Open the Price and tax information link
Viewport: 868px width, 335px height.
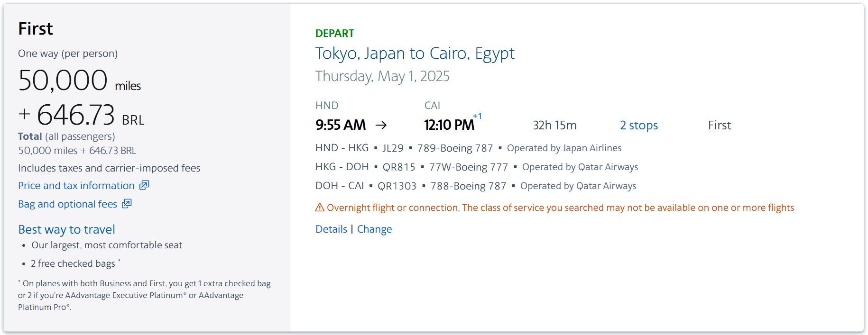click(x=76, y=186)
